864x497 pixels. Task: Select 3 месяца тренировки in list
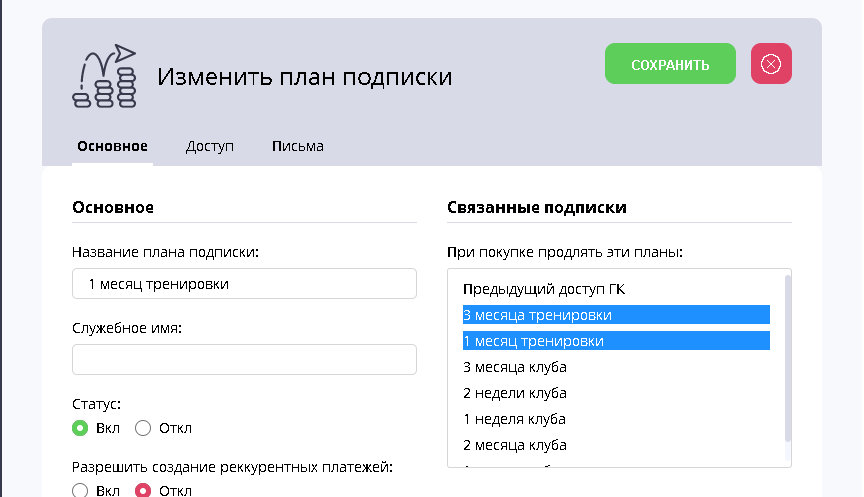tap(616, 315)
